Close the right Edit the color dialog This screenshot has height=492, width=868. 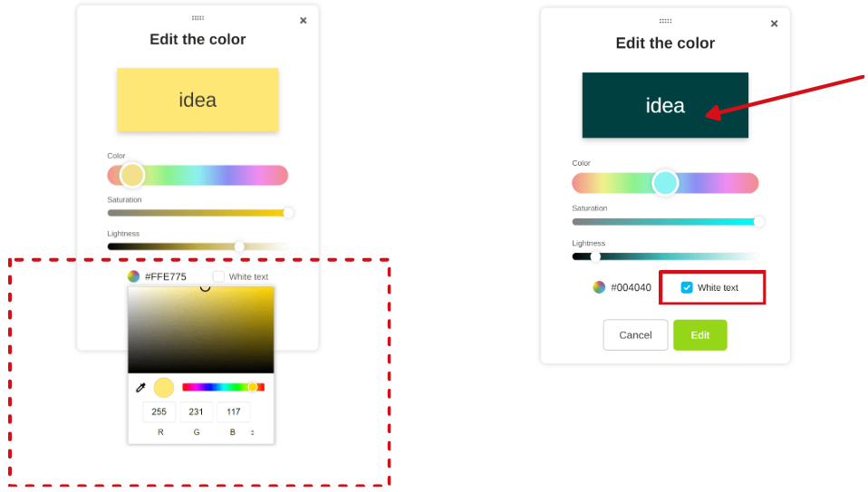[774, 24]
